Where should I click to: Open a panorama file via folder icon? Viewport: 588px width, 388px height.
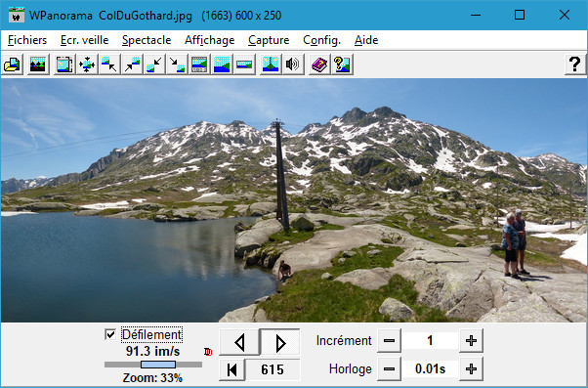(x=13, y=65)
